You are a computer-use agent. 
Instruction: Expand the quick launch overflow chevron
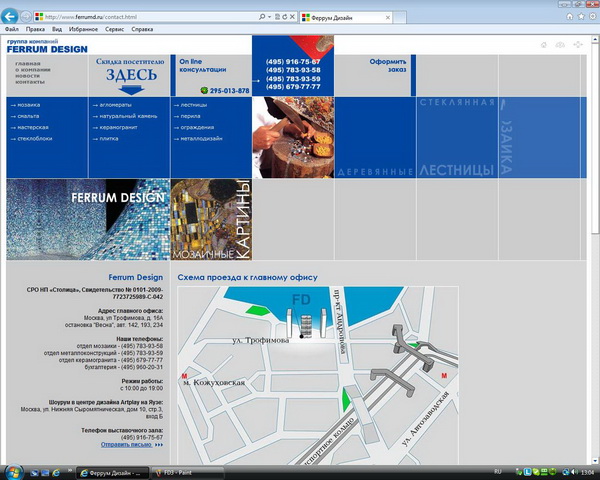pos(70,470)
